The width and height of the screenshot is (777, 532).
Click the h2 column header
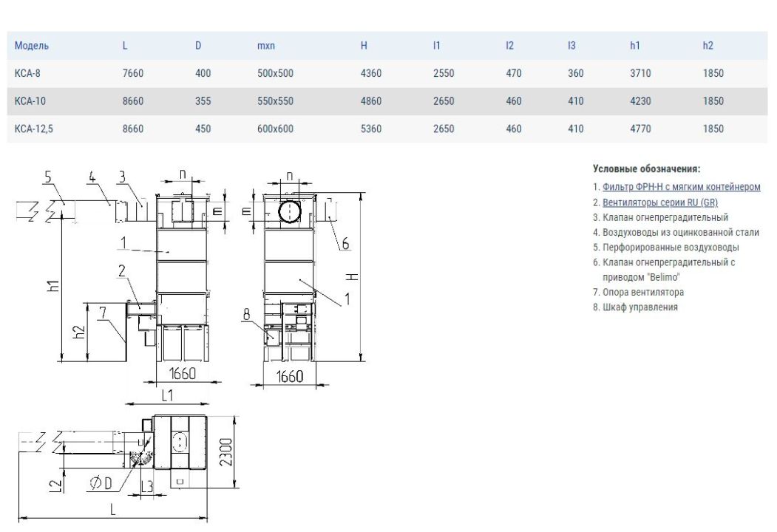point(708,46)
